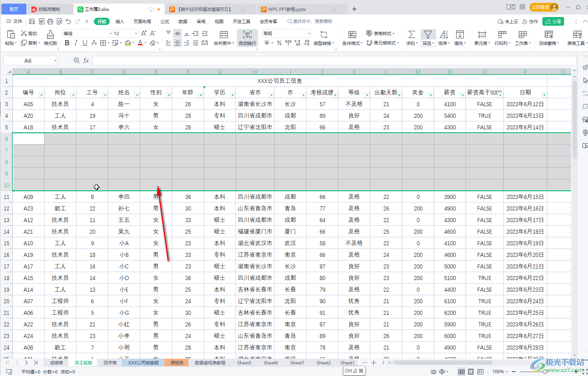Click the Print icon in quick toolbar
Image resolution: width=588 pixels, height=376 pixels.
click(x=50, y=21)
